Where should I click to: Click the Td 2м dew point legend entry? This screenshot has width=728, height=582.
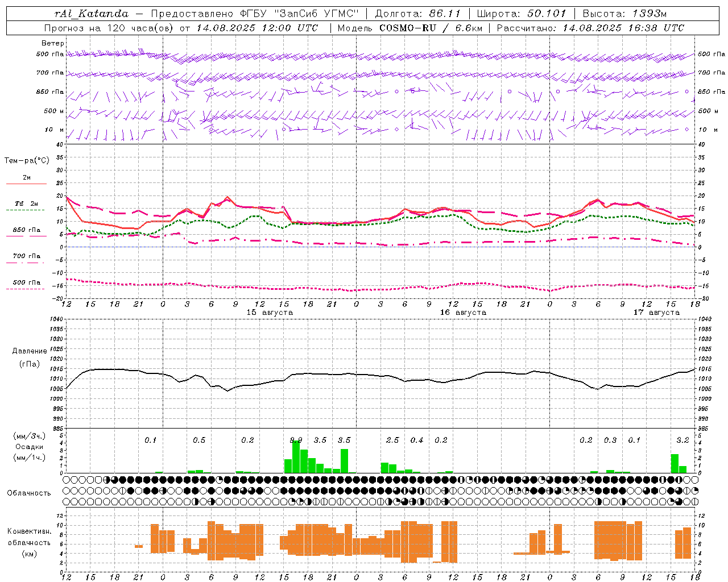26,203
